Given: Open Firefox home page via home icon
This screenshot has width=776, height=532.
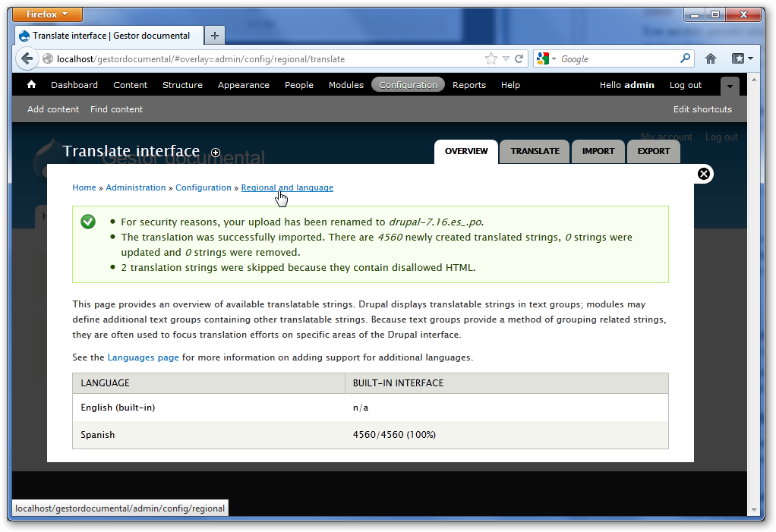Looking at the screenshot, I should click(709, 58).
